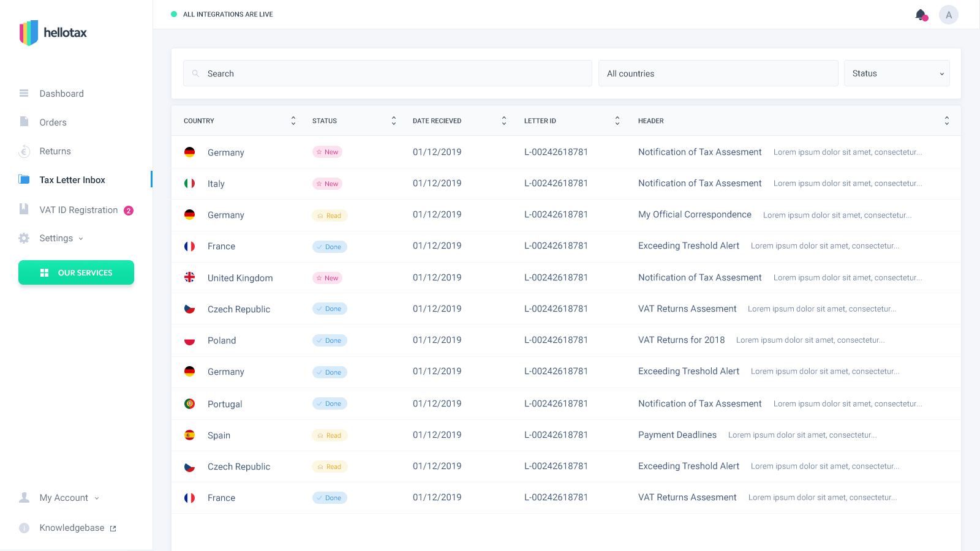Click the search magnifier icon

click(x=195, y=73)
